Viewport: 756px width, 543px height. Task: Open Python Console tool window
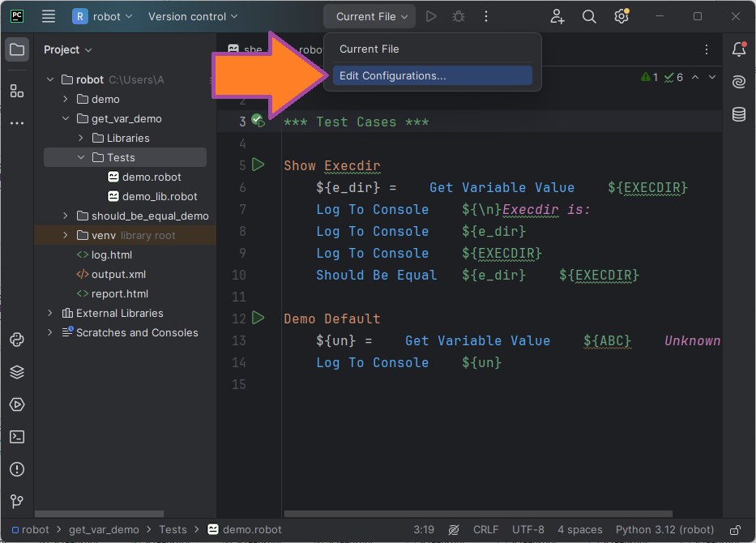(17, 340)
